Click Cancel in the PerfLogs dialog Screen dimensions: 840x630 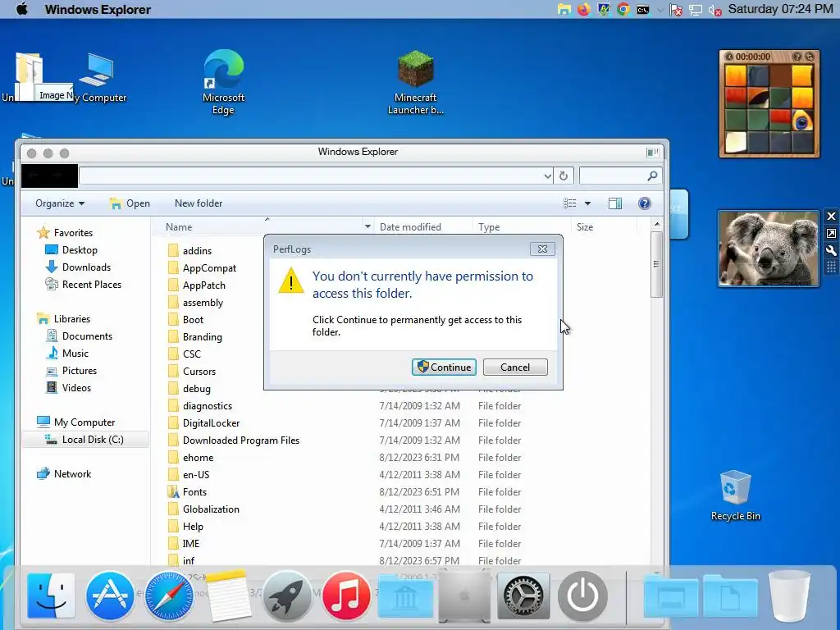515,367
